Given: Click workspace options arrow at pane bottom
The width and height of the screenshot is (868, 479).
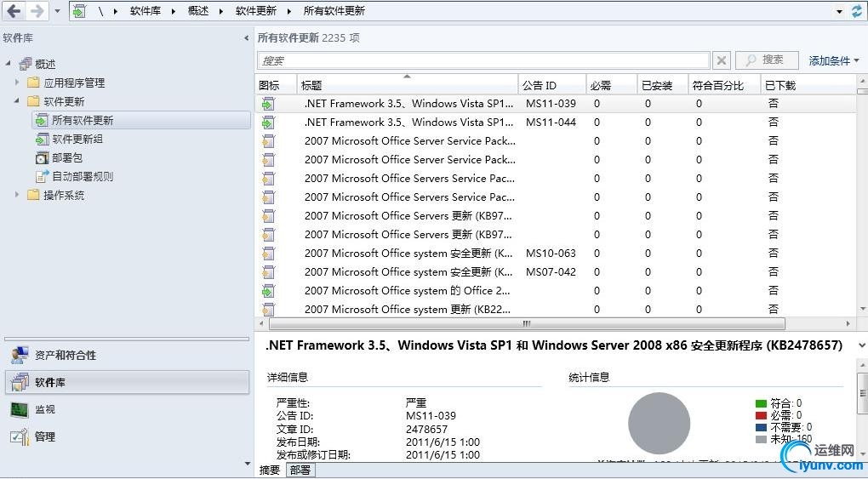Looking at the screenshot, I should pyautogui.click(x=247, y=464).
